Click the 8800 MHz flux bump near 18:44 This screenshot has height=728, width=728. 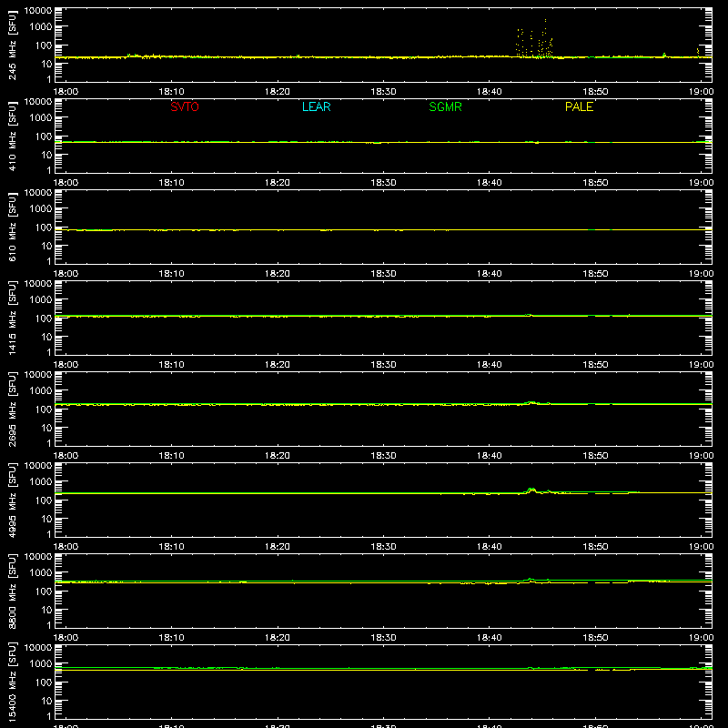click(531, 580)
